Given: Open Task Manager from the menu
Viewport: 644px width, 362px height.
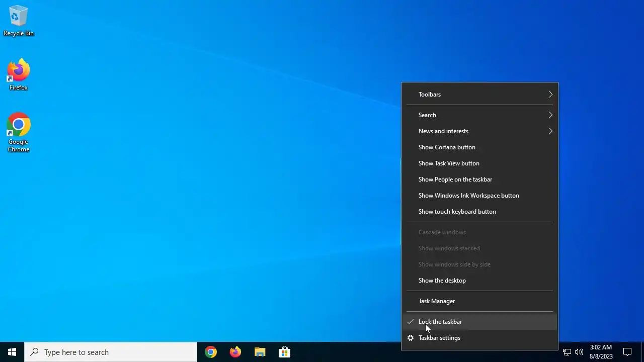Looking at the screenshot, I should coord(479,301).
